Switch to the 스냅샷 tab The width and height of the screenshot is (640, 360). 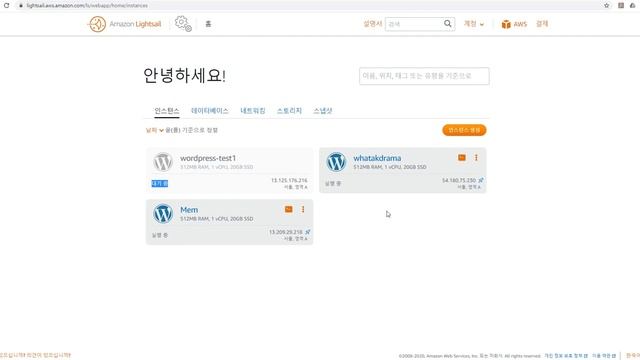[x=323, y=111]
